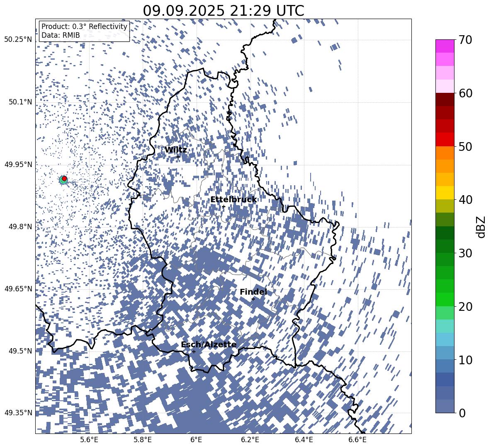Click the 6.4°E longitude label
This screenshot has height=448, width=491.
(304, 440)
